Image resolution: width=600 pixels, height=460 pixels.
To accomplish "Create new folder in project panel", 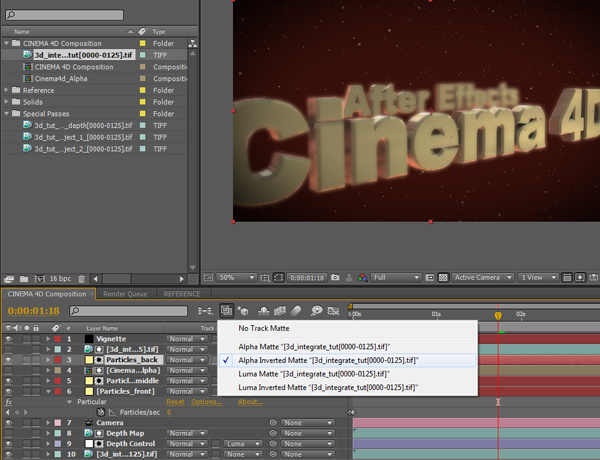I will coord(24,279).
